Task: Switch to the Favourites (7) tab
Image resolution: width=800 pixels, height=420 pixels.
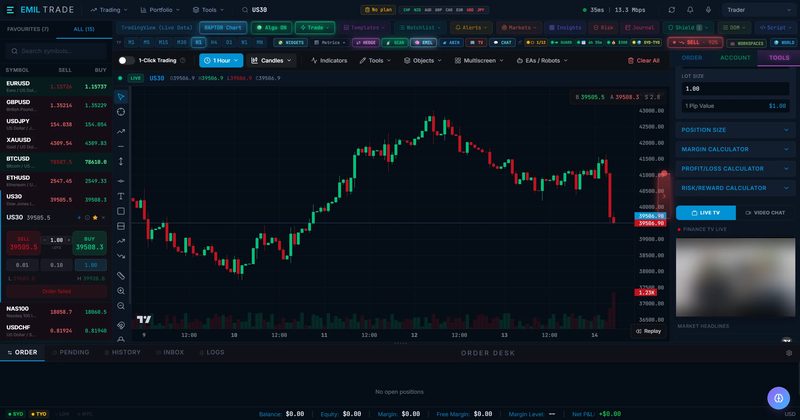Action: click(x=28, y=29)
